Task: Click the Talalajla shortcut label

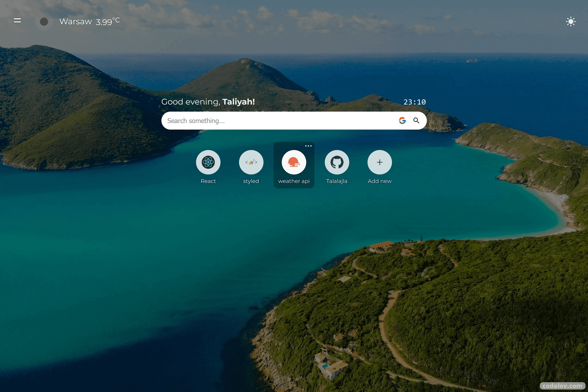Action: 337,181
